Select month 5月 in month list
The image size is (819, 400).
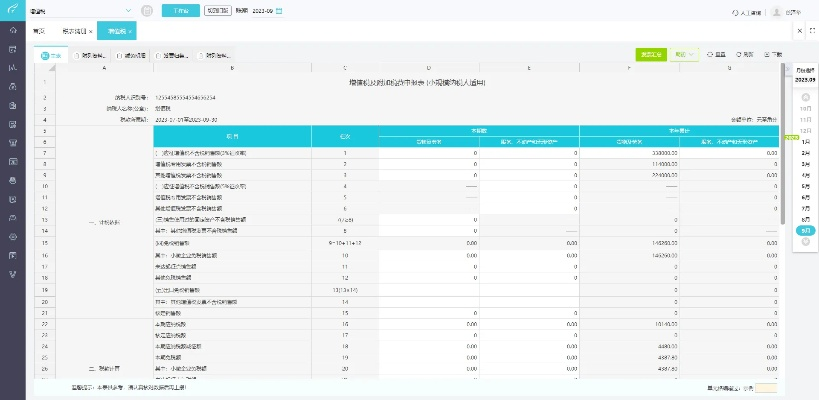[805, 186]
